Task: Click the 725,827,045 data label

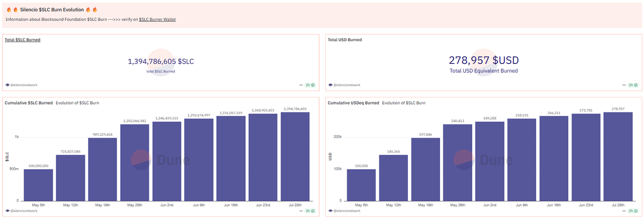Action: (70, 152)
